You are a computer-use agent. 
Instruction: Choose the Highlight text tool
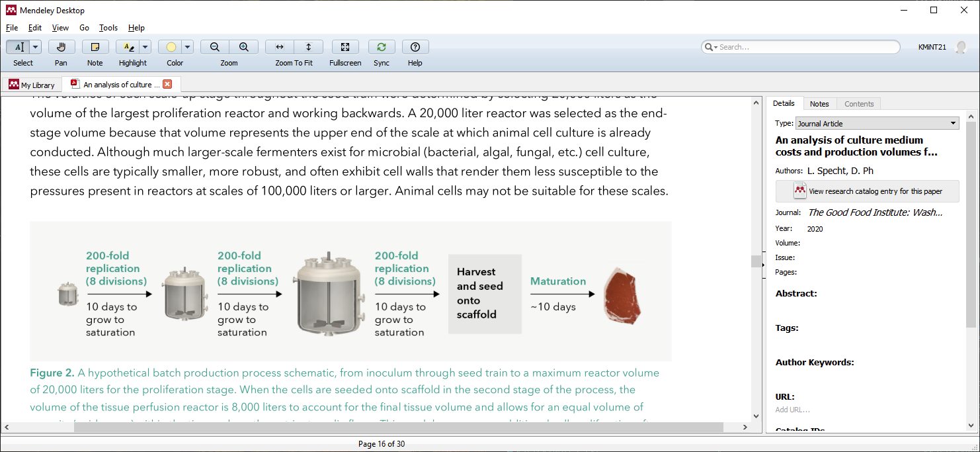point(128,47)
